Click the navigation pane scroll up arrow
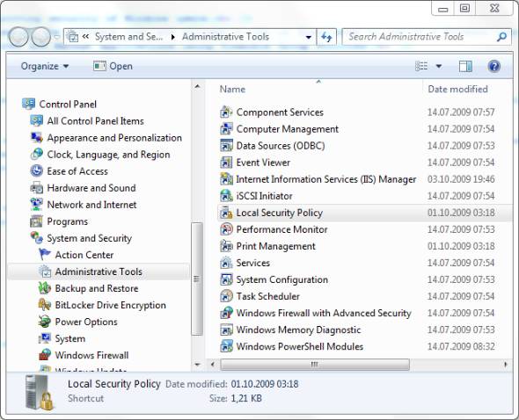Viewport: 519px width, 420px height. click(197, 87)
